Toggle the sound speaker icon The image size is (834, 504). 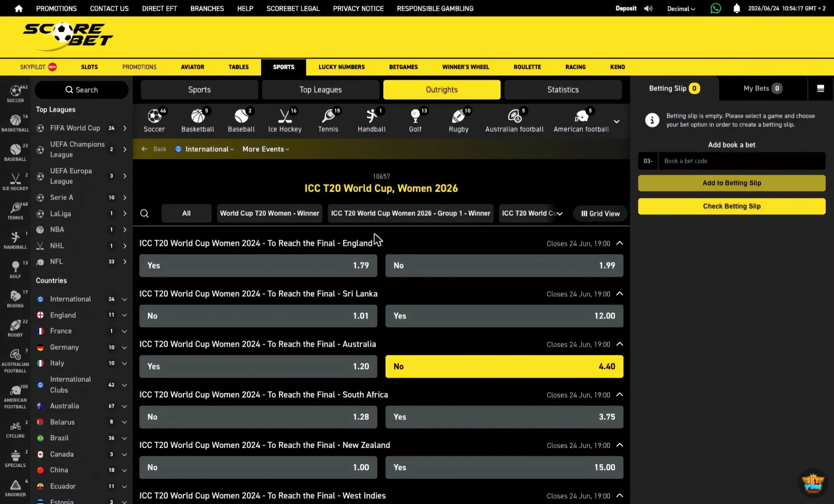click(648, 8)
